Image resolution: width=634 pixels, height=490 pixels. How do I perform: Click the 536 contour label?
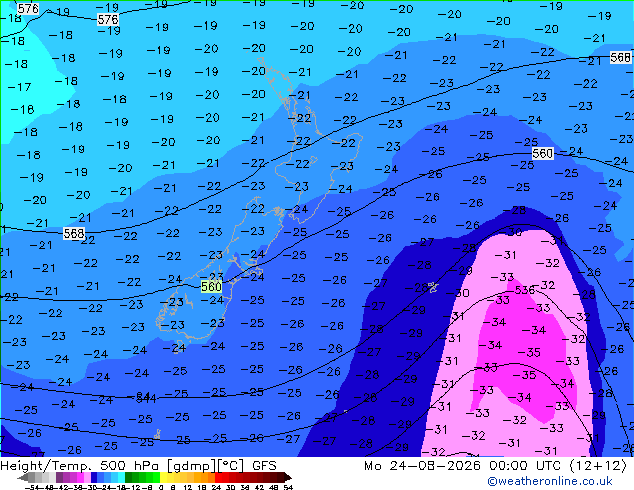click(524, 290)
